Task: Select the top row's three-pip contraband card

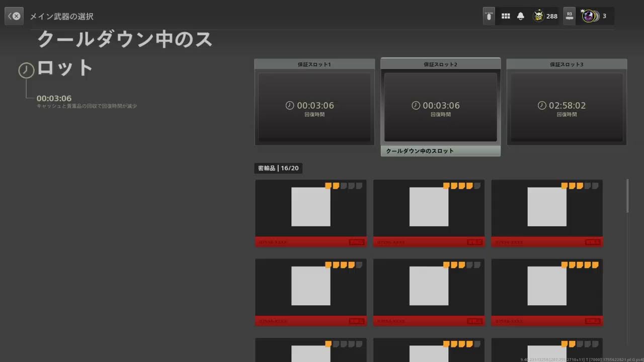Action: click(x=547, y=214)
